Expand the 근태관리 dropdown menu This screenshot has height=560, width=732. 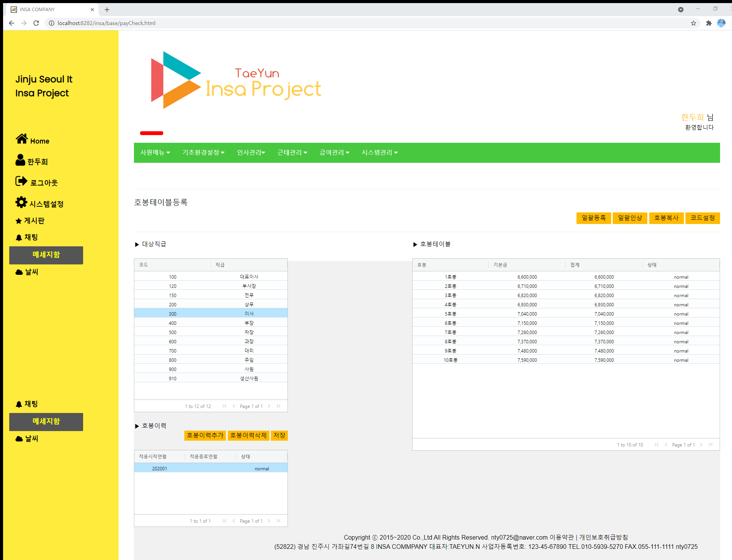(292, 153)
